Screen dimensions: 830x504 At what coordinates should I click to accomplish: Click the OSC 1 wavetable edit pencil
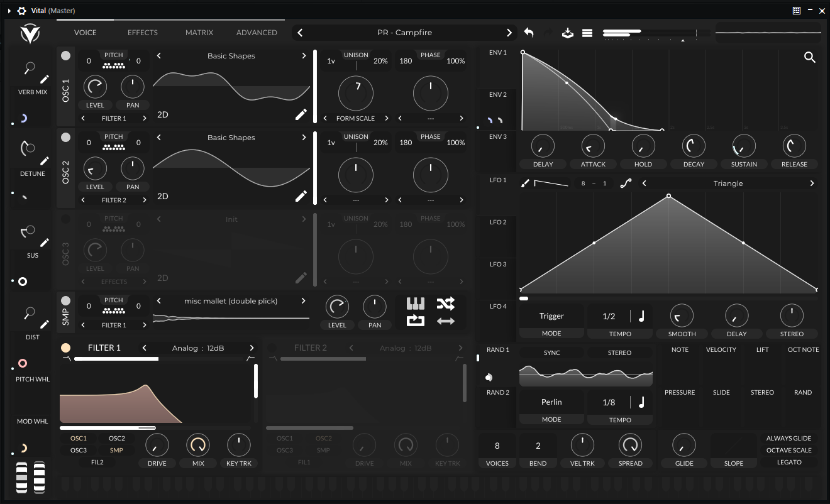[x=301, y=114]
